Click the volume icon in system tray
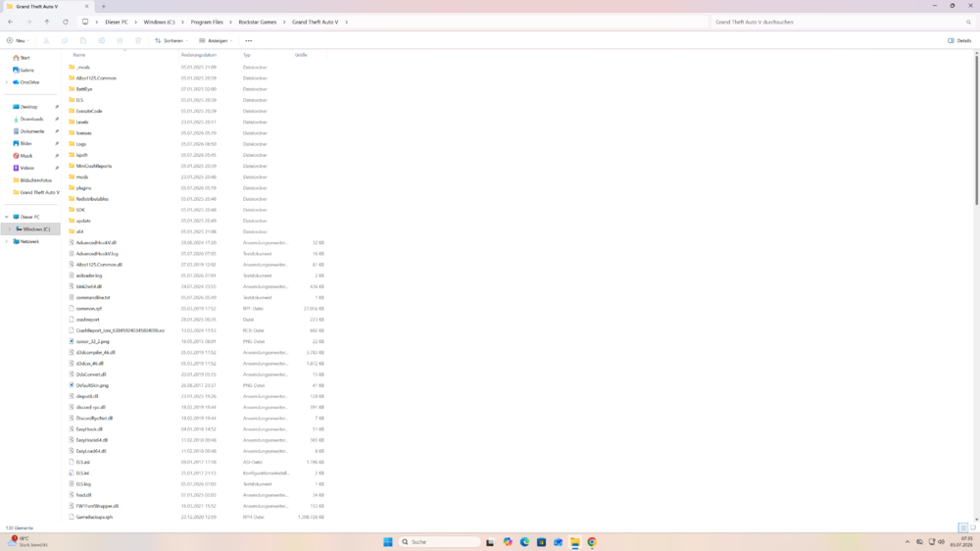Screen dimensions: 980x551 (x=941, y=542)
